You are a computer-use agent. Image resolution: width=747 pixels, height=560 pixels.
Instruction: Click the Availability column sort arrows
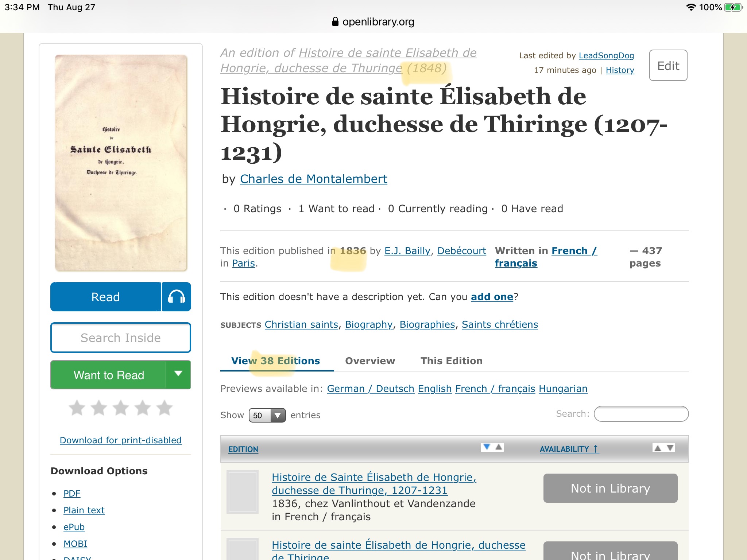coord(664,448)
